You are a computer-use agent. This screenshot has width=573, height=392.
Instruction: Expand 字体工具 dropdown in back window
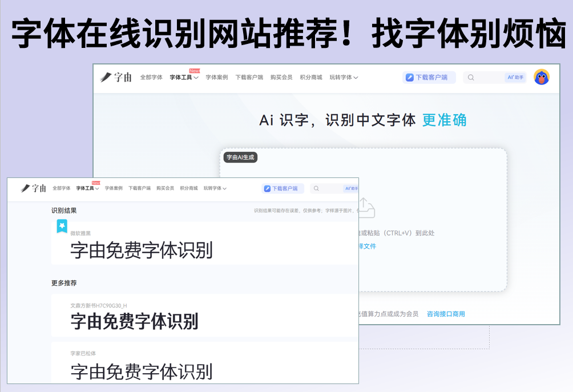[184, 78]
